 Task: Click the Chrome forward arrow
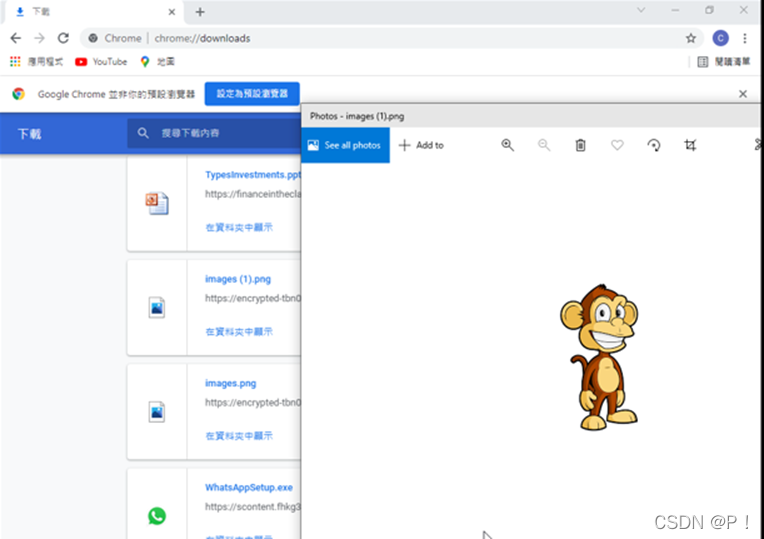[x=39, y=38]
